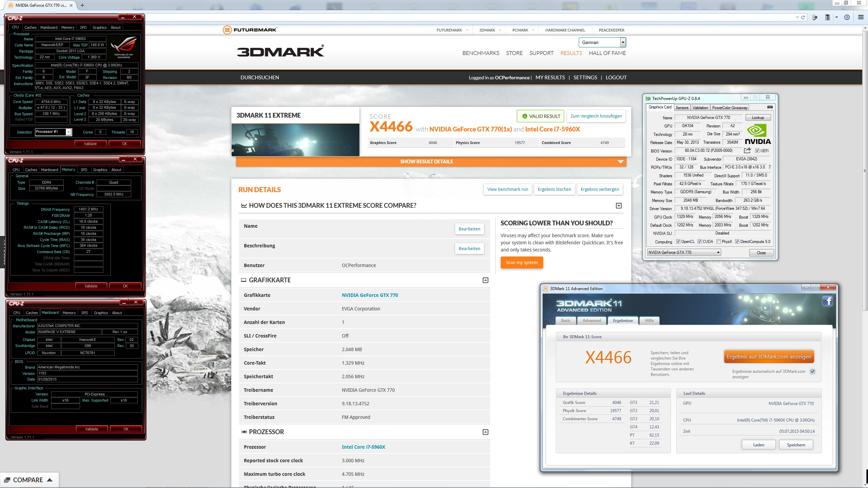Screen dimensions: 868x488
Task: Click the 3DMARK site logo
Action: coord(280,51)
